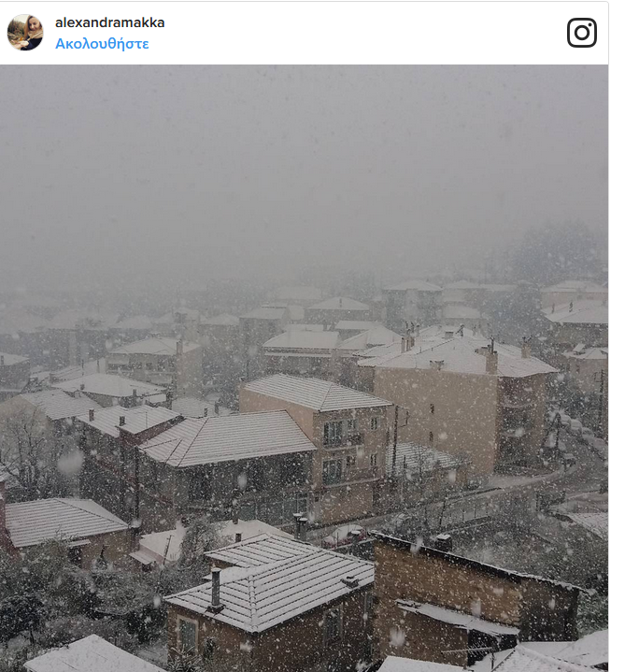Click the window on the foreground brick house

187,635
